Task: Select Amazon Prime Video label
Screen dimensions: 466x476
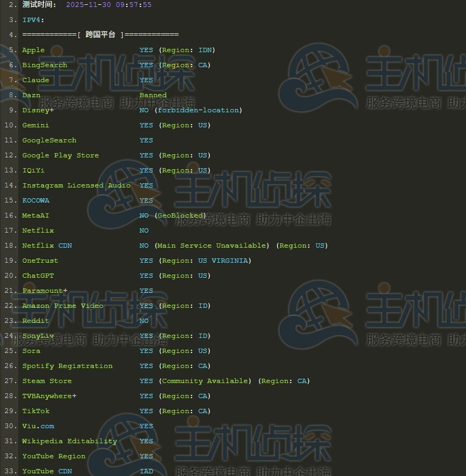Action: pyautogui.click(x=63, y=306)
